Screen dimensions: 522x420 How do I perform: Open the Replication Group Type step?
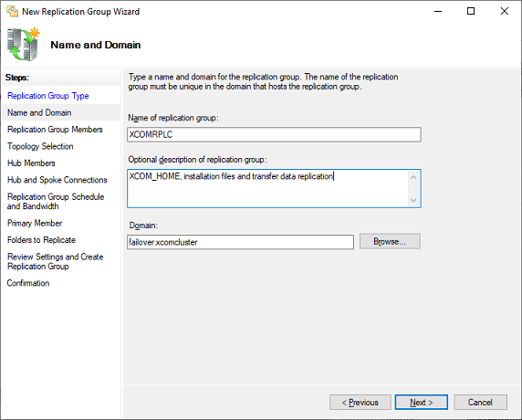click(x=48, y=96)
